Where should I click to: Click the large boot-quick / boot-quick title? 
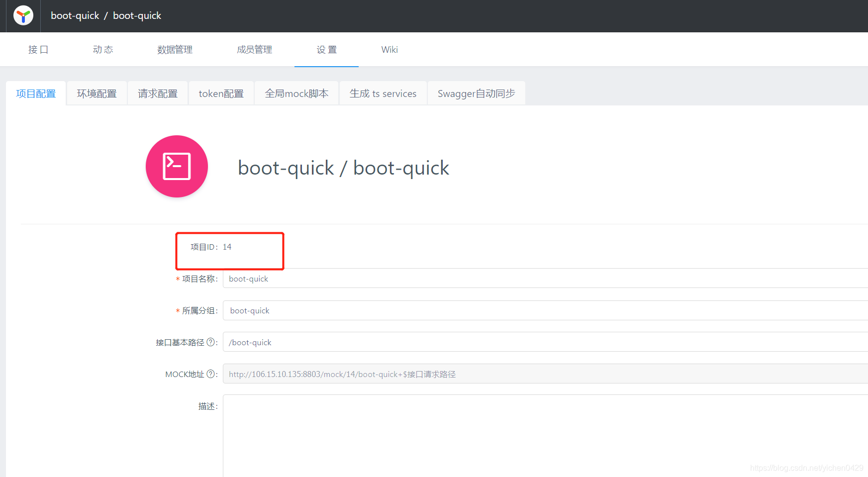pos(344,168)
